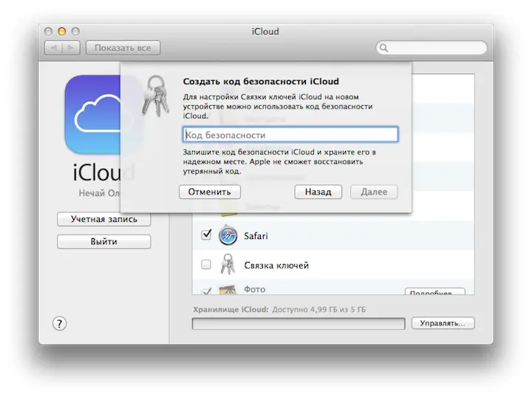Click the Safari compass icon
The image size is (532, 398).
228,235
